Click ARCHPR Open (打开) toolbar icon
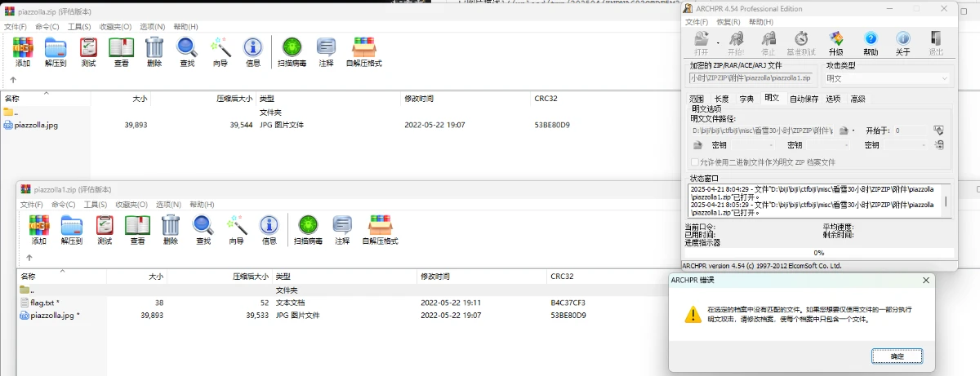 (702, 38)
